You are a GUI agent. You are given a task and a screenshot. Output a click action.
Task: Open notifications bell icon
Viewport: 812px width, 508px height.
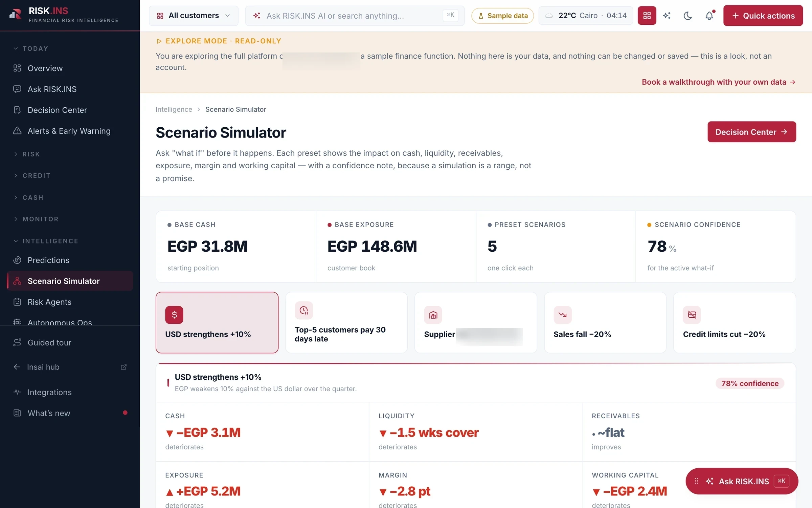pos(709,16)
